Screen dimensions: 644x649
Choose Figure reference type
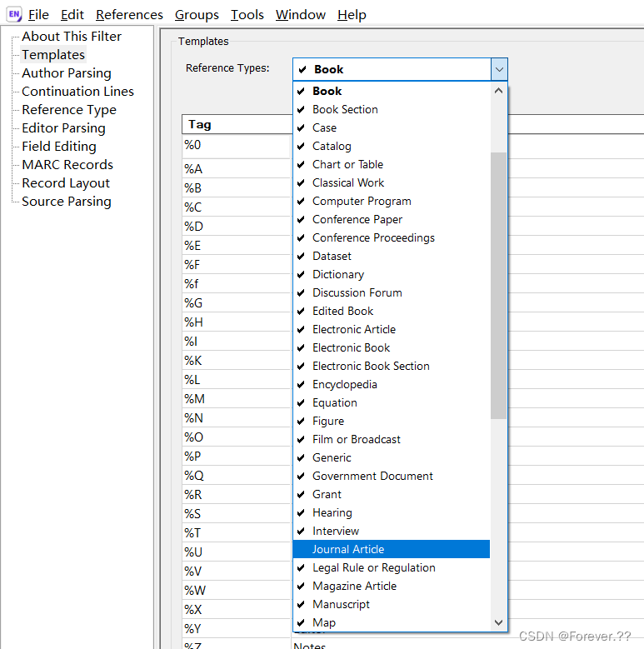pyautogui.click(x=391, y=422)
